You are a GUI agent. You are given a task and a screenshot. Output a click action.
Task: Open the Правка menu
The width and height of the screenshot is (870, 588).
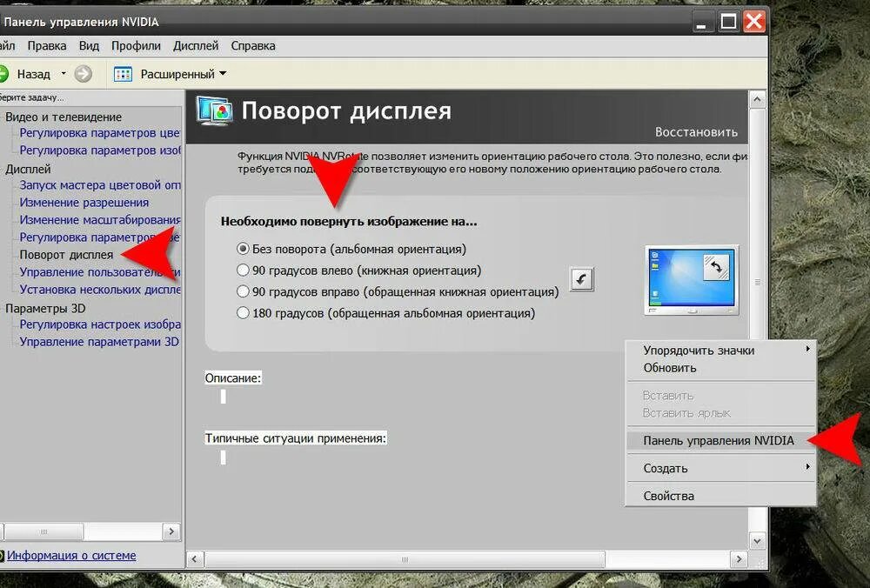(47, 46)
